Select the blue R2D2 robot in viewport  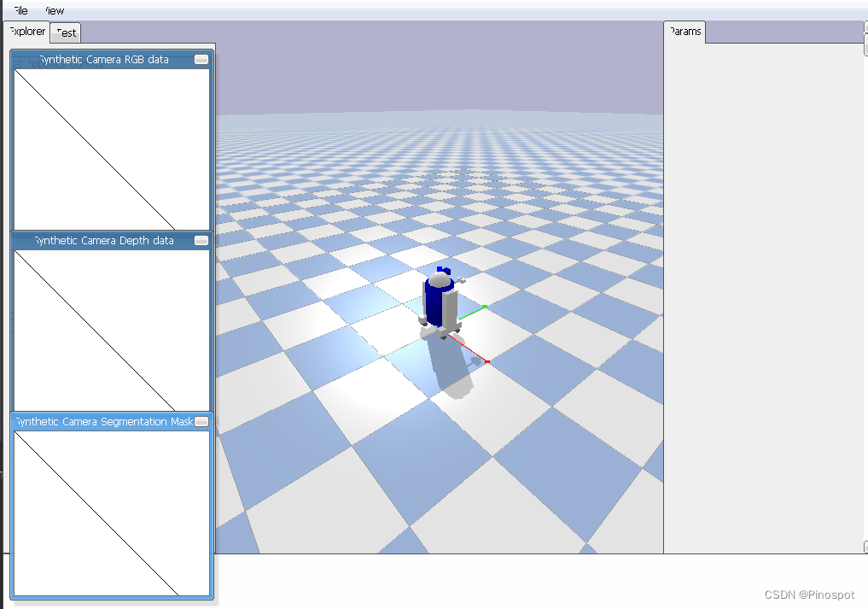440,304
